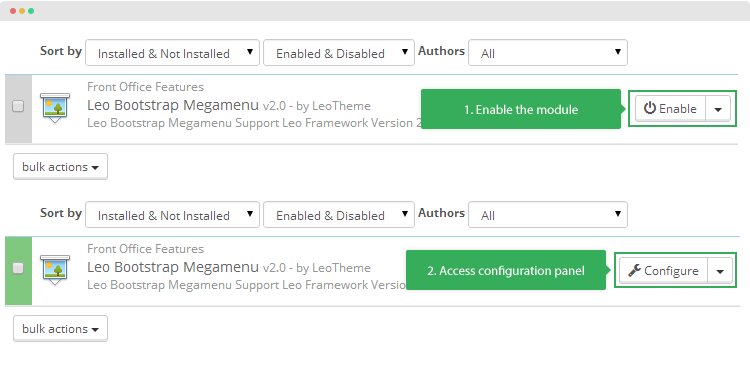
Task: Open upper Installed & Not Installed dropdown
Action: coord(172,53)
